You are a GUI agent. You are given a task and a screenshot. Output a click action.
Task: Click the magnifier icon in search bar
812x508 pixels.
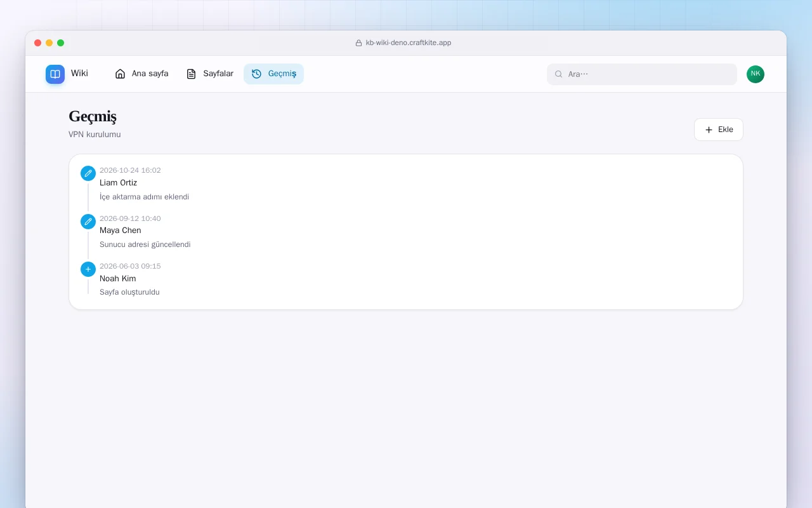pyautogui.click(x=559, y=74)
